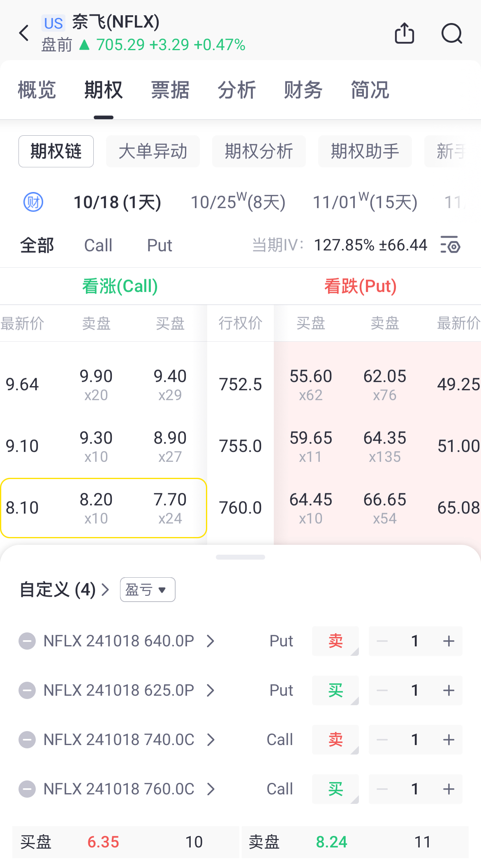Toggle 买 direction for 625.0P leg
Viewport: 481px width, 868px height.
coord(335,690)
